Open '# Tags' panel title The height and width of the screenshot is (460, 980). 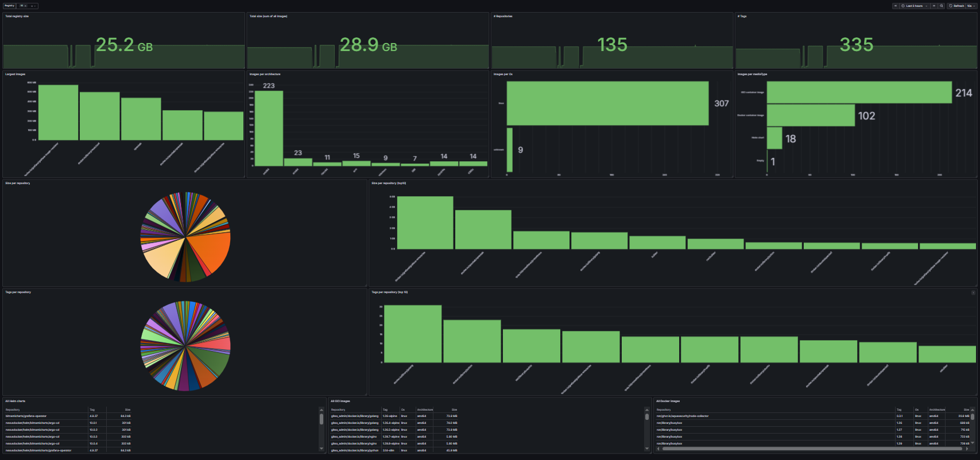coord(742,16)
